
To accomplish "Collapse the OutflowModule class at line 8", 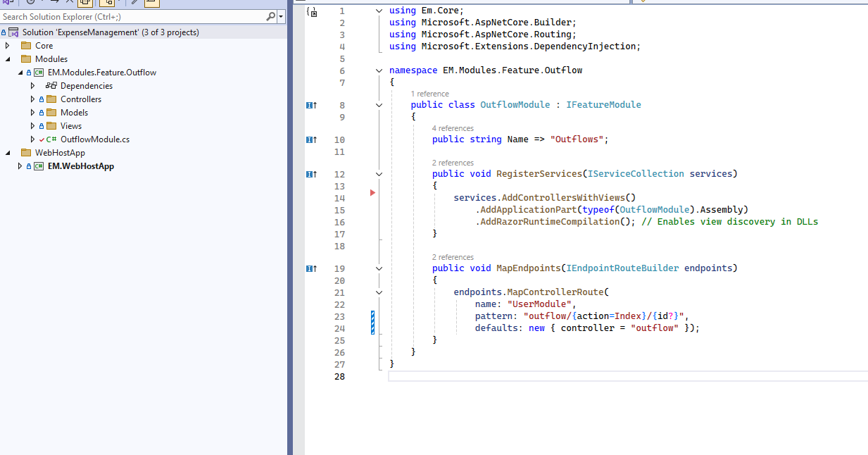I will 379,105.
